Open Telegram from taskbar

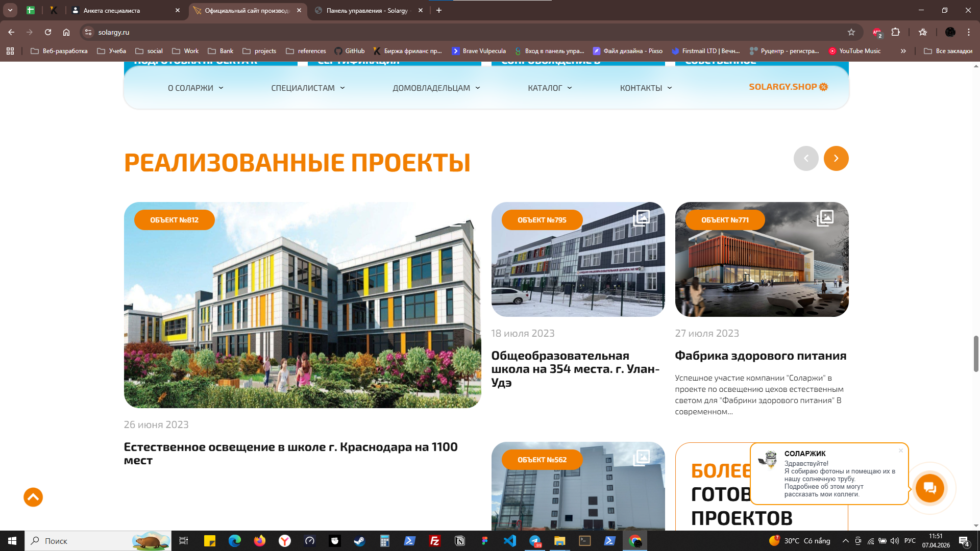click(x=535, y=541)
